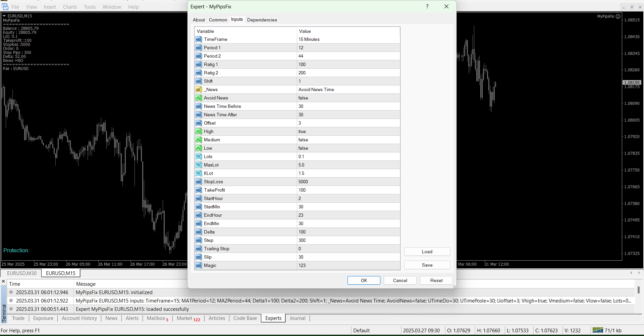Click the smiley face icon beside MyPipsFix

[x=618, y=16]
